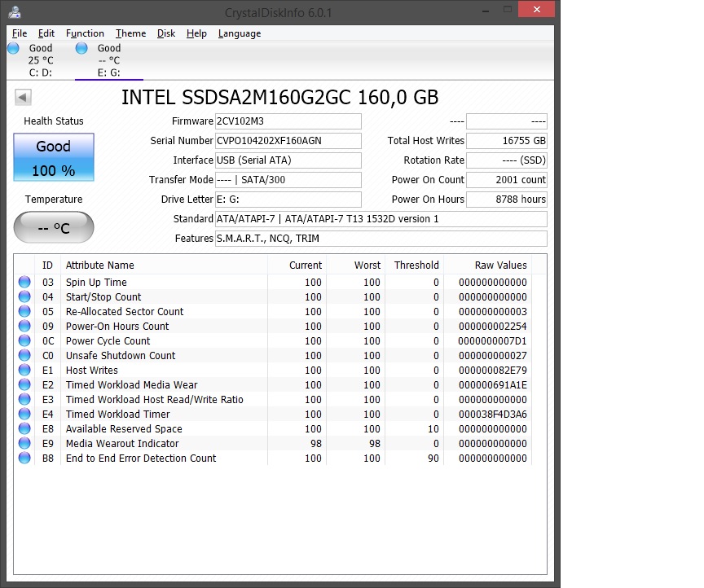Open the Language menu
The height and width of the screenshot is (588, 704).
click(240, 33)
